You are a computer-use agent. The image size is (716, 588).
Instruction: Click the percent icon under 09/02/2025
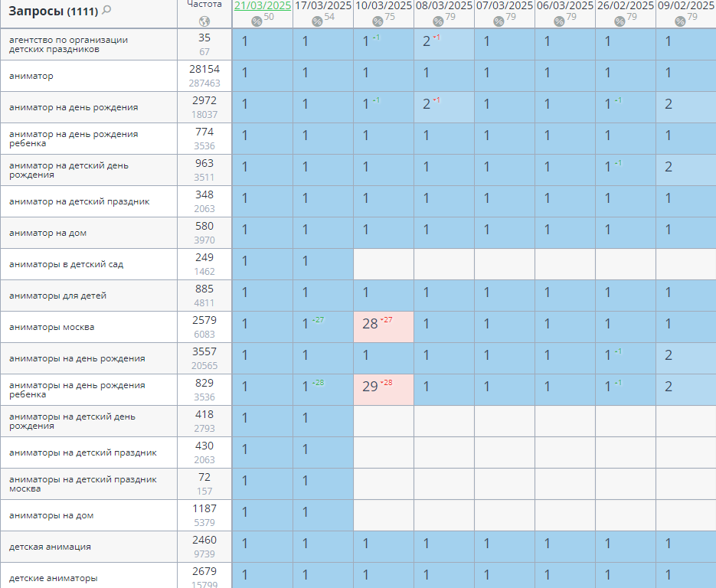point(680,21)
